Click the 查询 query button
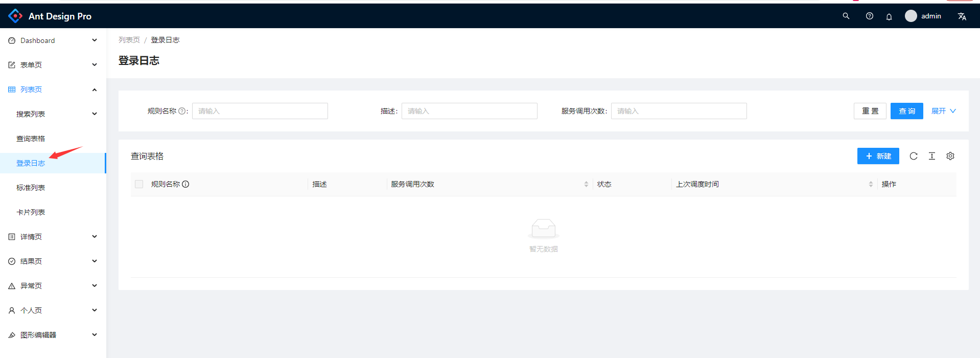The height and width of the screenshot is (358, 980). 907,111
